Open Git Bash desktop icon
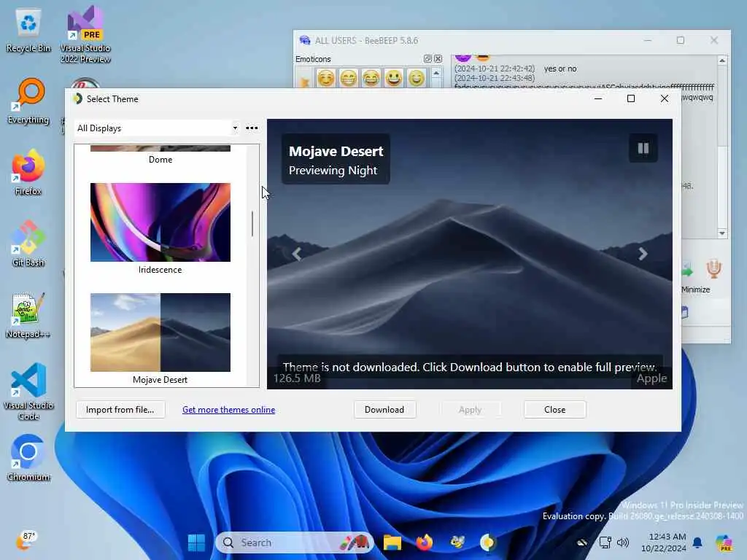The width and height of the screenshot is (747, 560). coord(28,244)
